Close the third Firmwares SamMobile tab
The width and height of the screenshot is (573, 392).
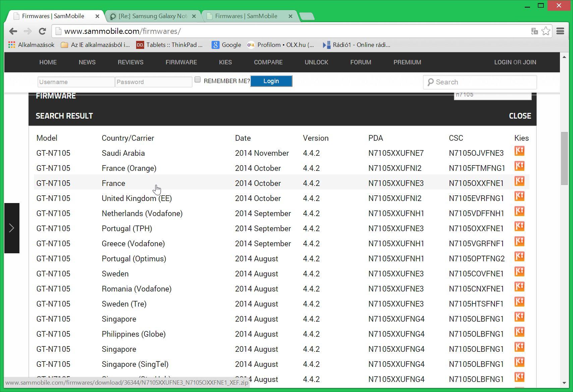(x=290, y=16)
